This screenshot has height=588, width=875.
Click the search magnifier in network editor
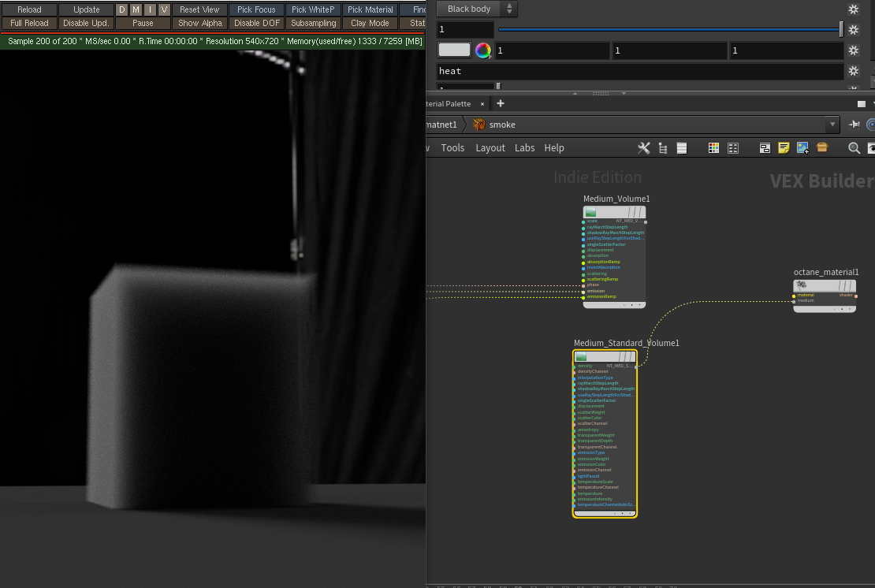point(854,148)
